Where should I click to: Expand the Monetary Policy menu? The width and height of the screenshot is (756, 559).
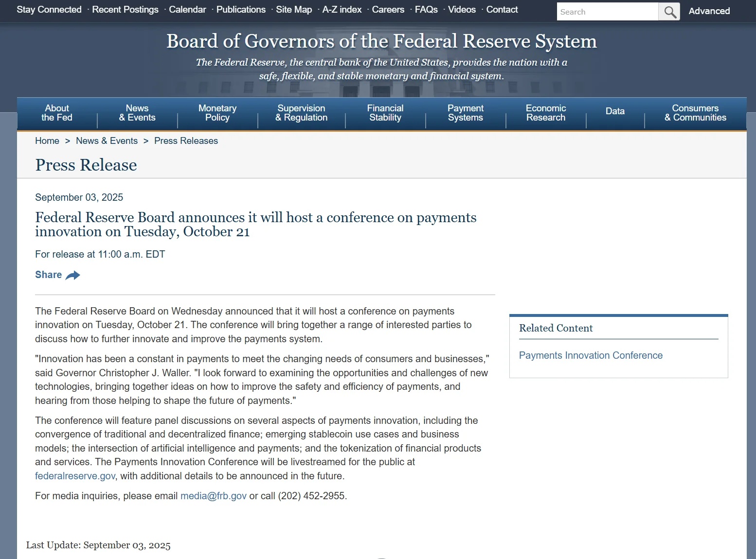coord(217,113)
